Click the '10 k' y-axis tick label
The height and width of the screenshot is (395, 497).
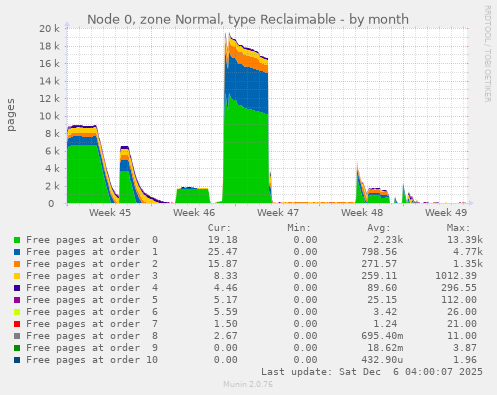[49, 116]
